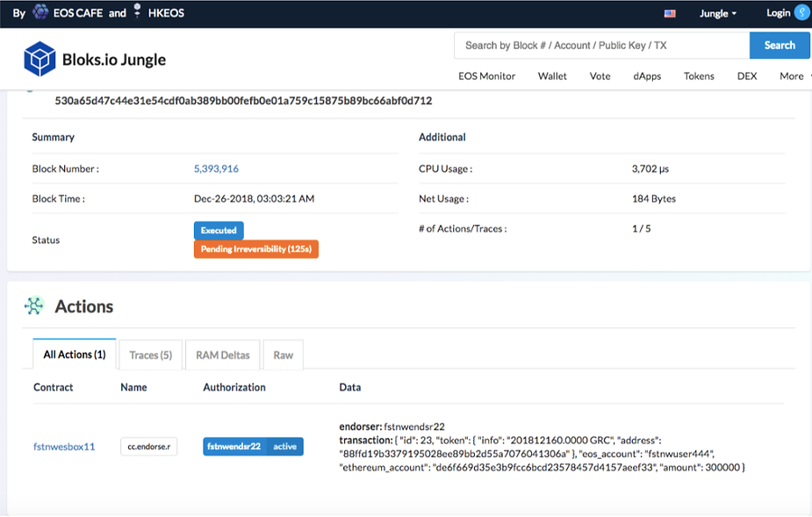Open the EOS Monitor menu item
The height and width of the screenshot is (517, 812).
coord(486,76)
